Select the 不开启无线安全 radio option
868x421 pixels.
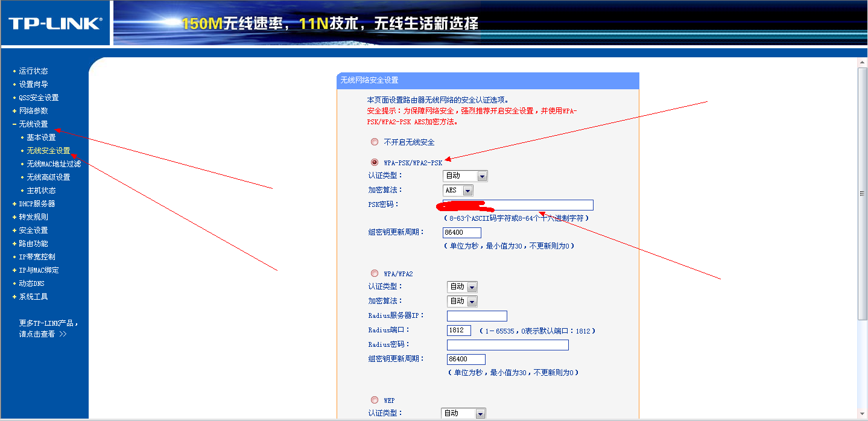[374, 142]
